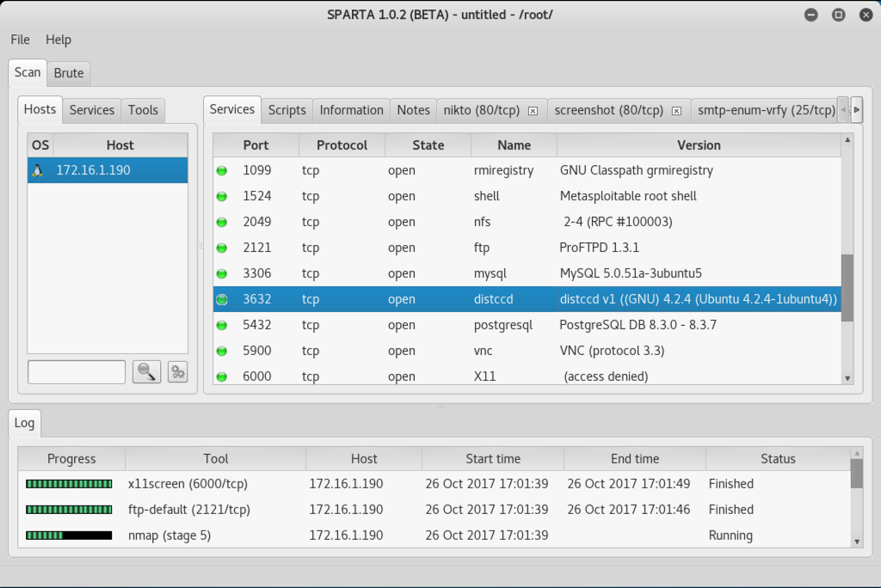Close the screenshot (80/tcp) tab

coord(676,111)
